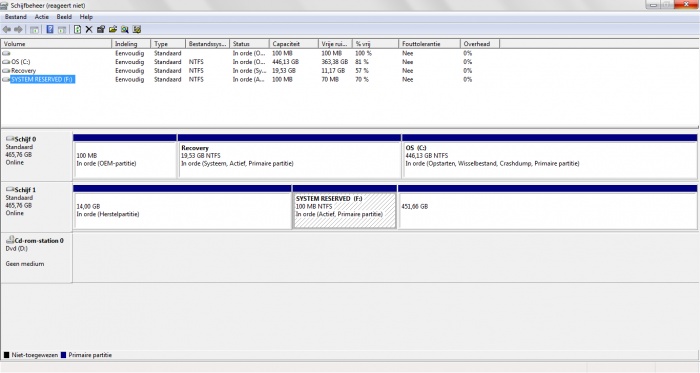Click the Delete (black X) toolbar icon
Image resolution: width=700 pixels, height=373 pixels.
click(x=89, y=29)
